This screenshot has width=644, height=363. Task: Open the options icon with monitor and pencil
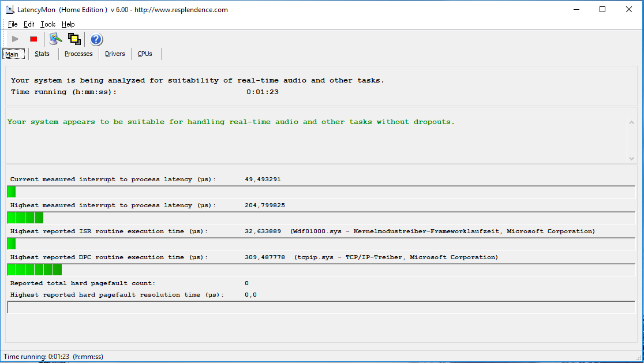click(55, 39)
